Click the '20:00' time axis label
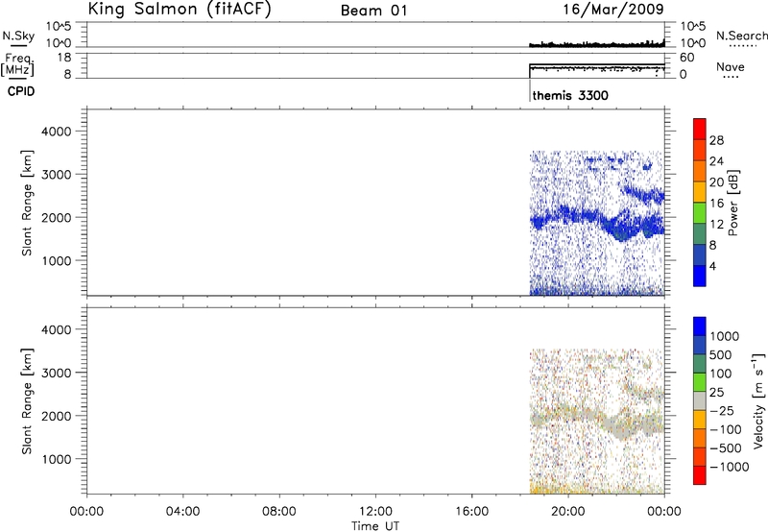The width and height of the screenshot is (768, 532). (568, 512)
